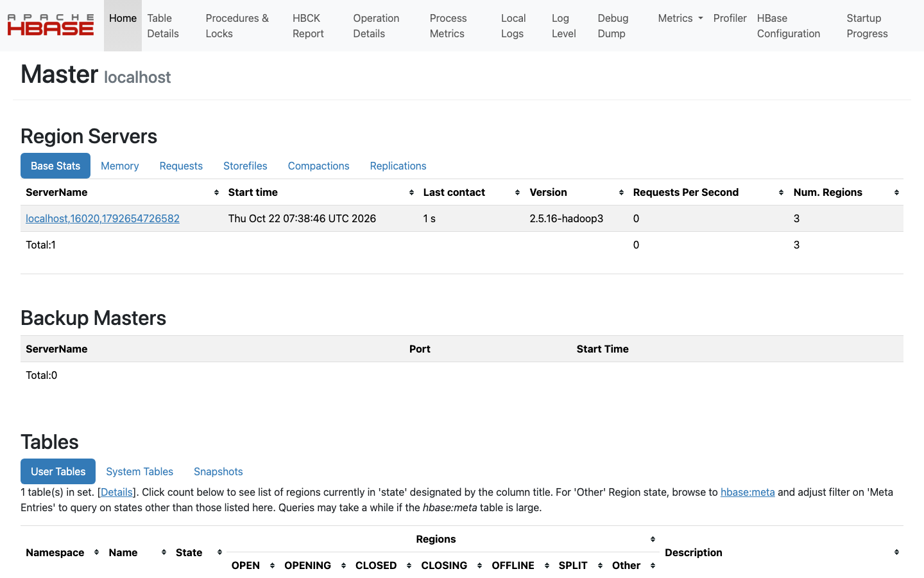Sort by Version column arrows

pos(621,193)
